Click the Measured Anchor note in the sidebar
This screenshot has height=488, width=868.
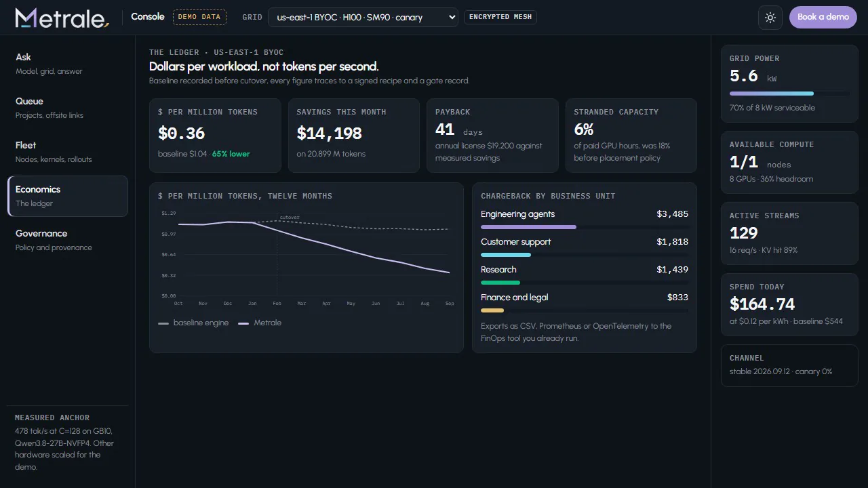(x=66, y=443)
